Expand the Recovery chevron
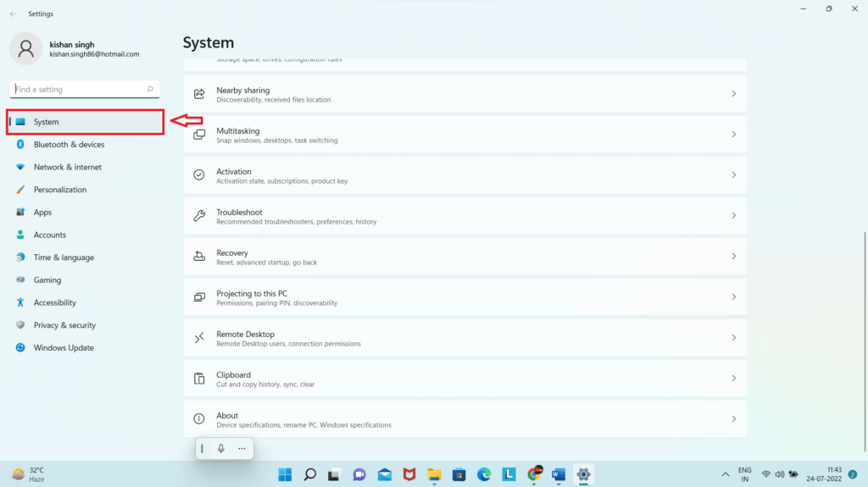The height and width of the screenshot is (487, 868). pyautogui.click(x=733, y=257)
